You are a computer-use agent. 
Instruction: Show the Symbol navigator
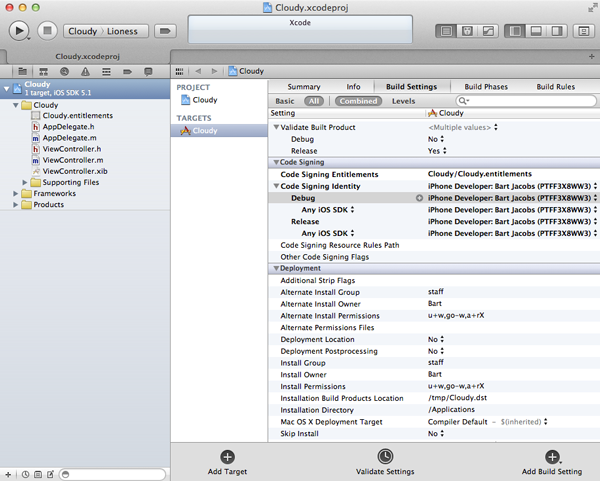(x=44, y=71)
